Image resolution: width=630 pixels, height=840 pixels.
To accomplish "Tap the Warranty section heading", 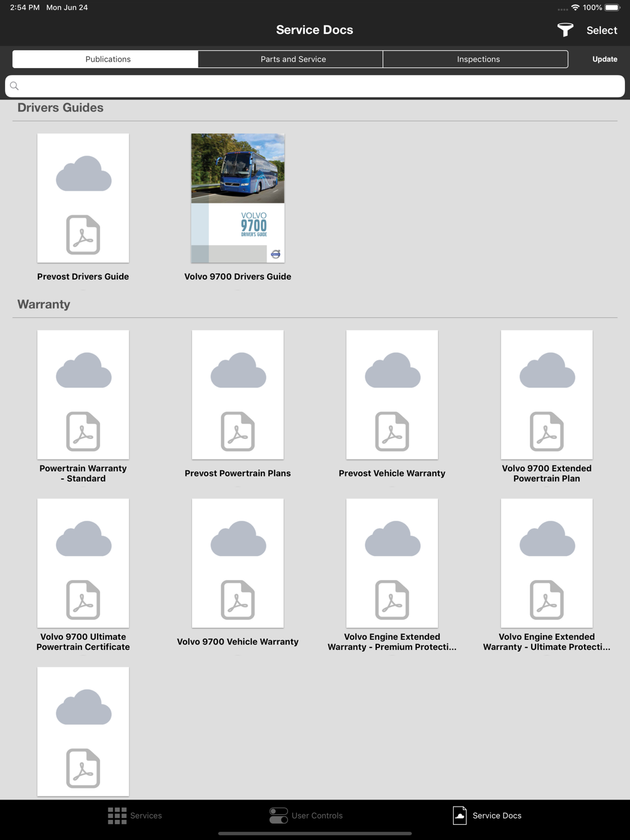I will [43, 304].
